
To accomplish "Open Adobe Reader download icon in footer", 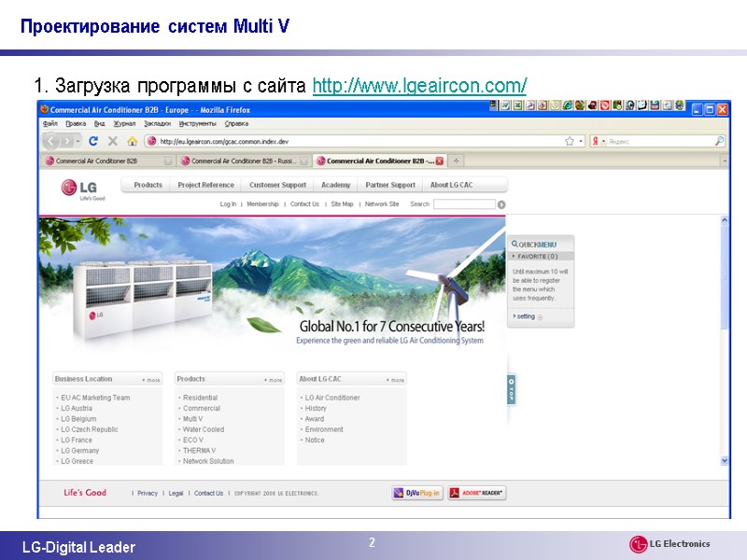I will pos(479,493).
